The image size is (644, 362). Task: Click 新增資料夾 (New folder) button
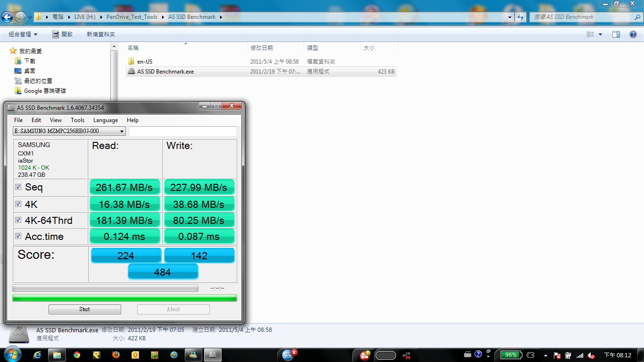pos(101,34)
